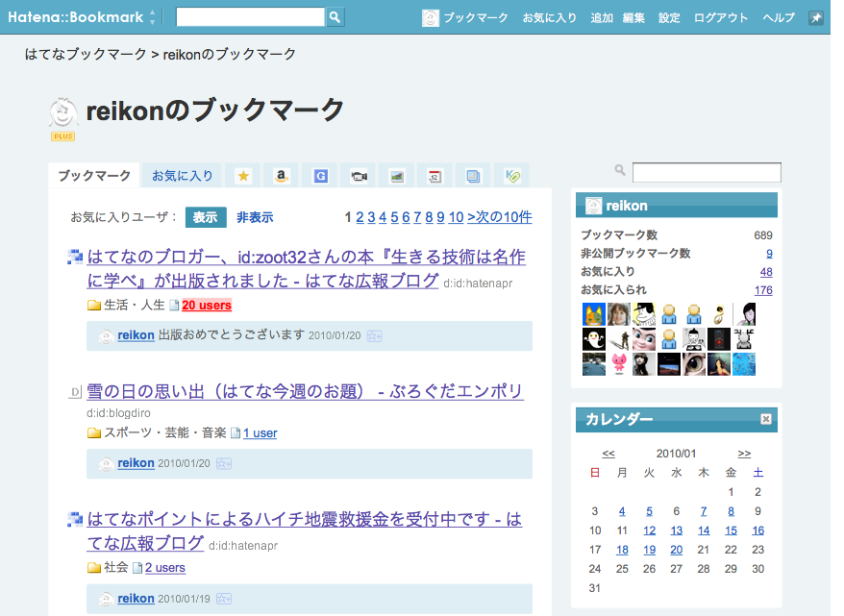Click the d:id:blogdiro label
Viewport: 844px width, 616px height.
(x=118, y=413)
